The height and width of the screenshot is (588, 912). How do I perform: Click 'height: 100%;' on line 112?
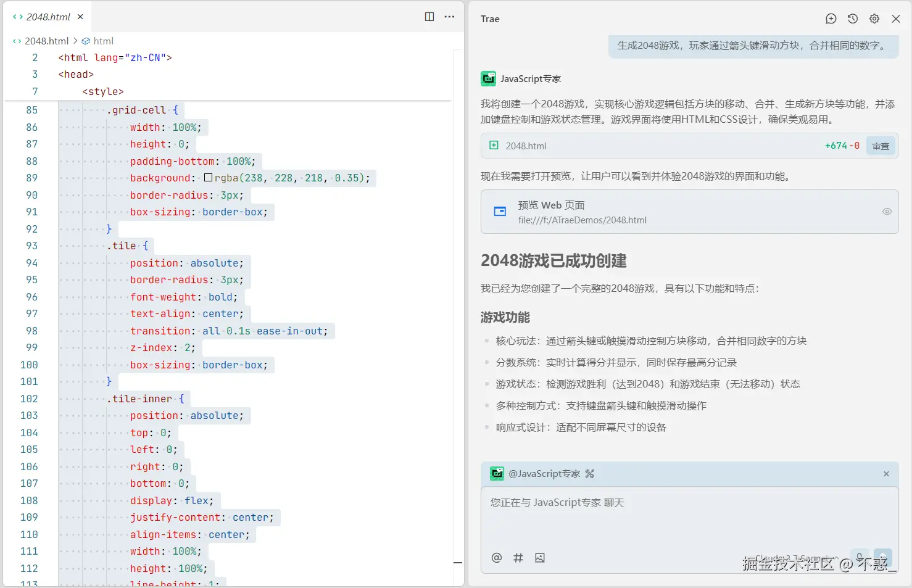point(168,568)
